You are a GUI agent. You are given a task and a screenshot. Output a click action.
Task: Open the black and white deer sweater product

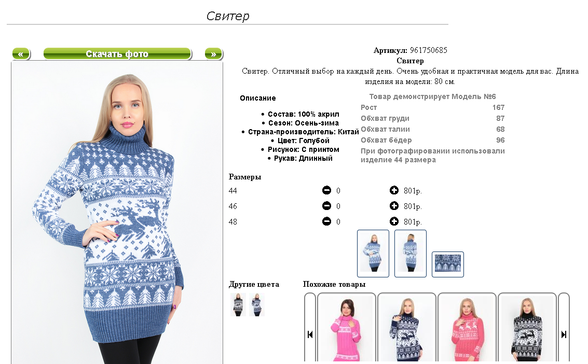(527, 329)
